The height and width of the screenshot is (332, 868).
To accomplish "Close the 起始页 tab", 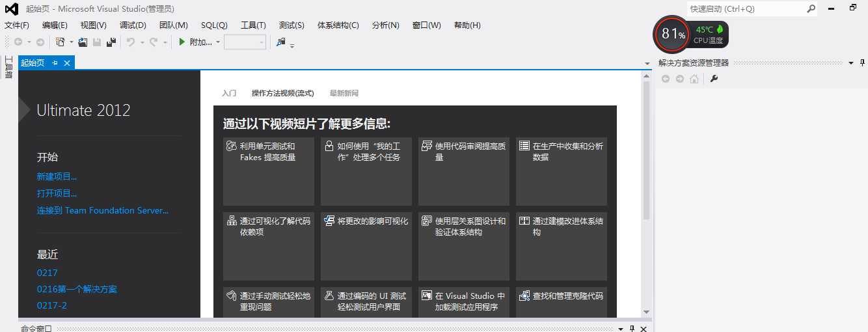I will [x=66, y=62].
